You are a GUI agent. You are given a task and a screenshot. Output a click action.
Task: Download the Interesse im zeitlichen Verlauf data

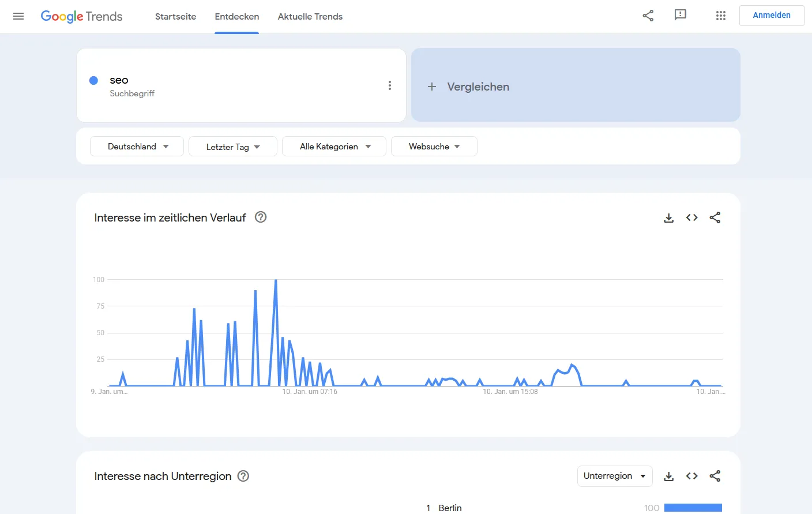click(668, 218)
